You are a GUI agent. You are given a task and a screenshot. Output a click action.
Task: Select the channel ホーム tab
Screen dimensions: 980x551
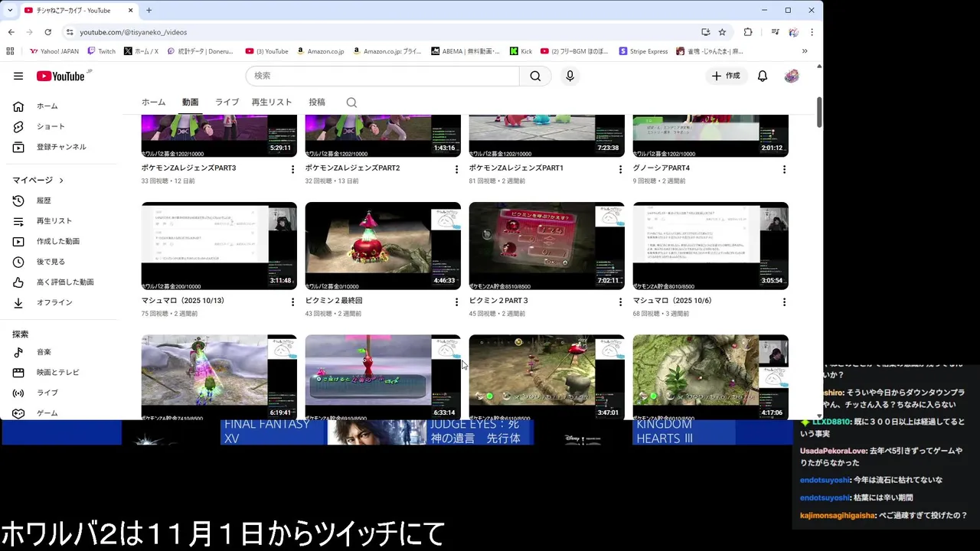coord(153,102)
